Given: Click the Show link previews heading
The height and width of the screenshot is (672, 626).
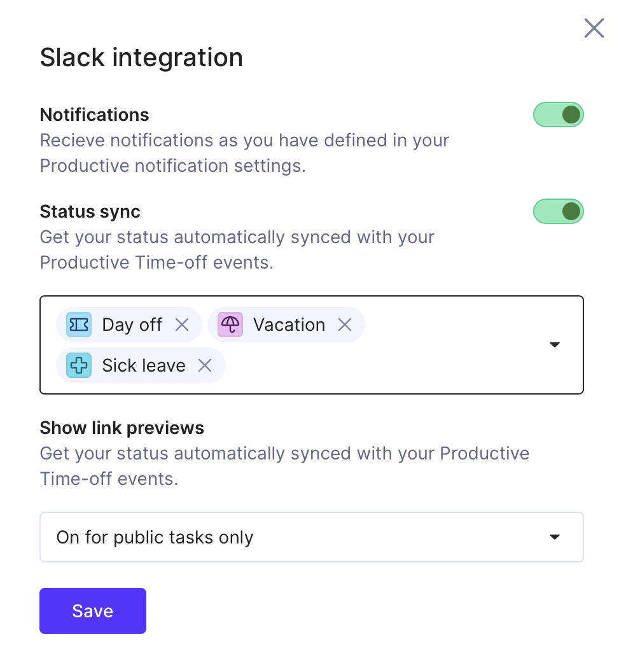Looking at the screenshot, I should (122, 428).
